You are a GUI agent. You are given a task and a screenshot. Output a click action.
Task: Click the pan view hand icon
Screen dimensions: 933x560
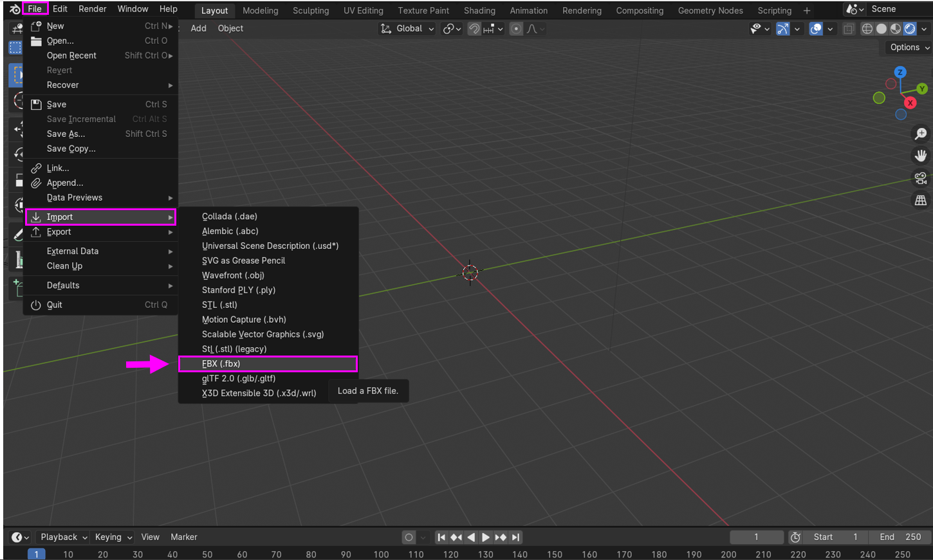click(x=921, y=156)
